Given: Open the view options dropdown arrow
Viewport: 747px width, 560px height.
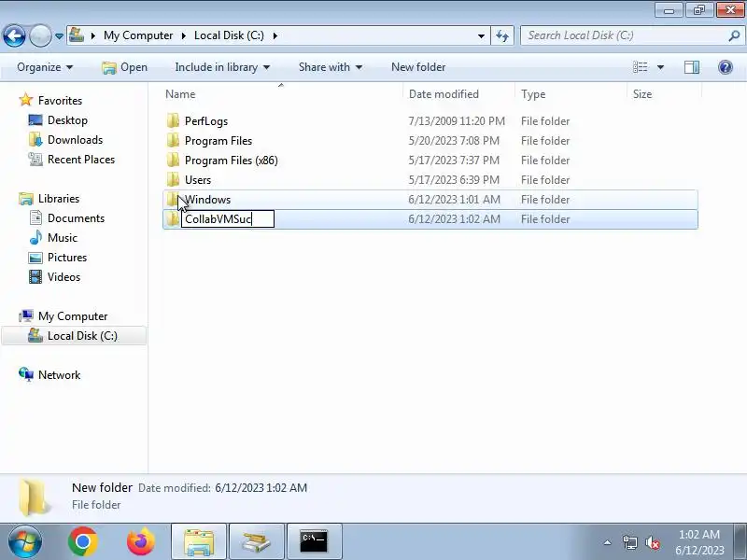Looking at the screenshot, I should [661, 67].
